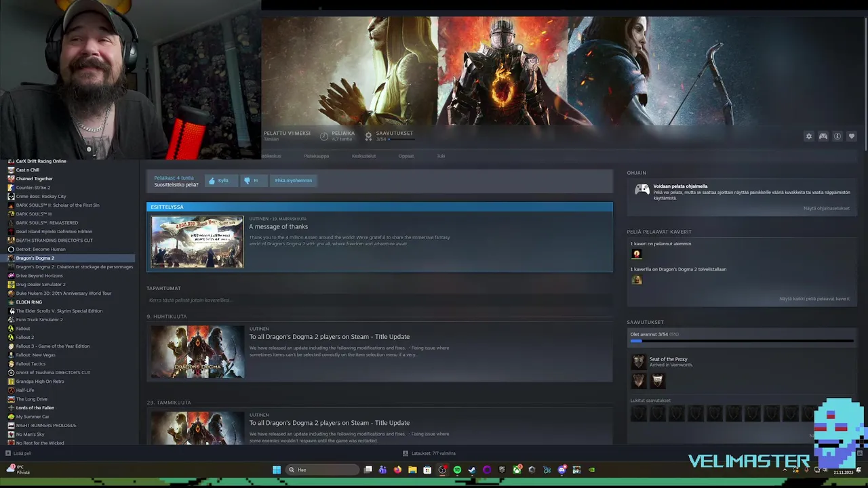
Task: Open Spotify from the taskbar
Action: point(457,470)
